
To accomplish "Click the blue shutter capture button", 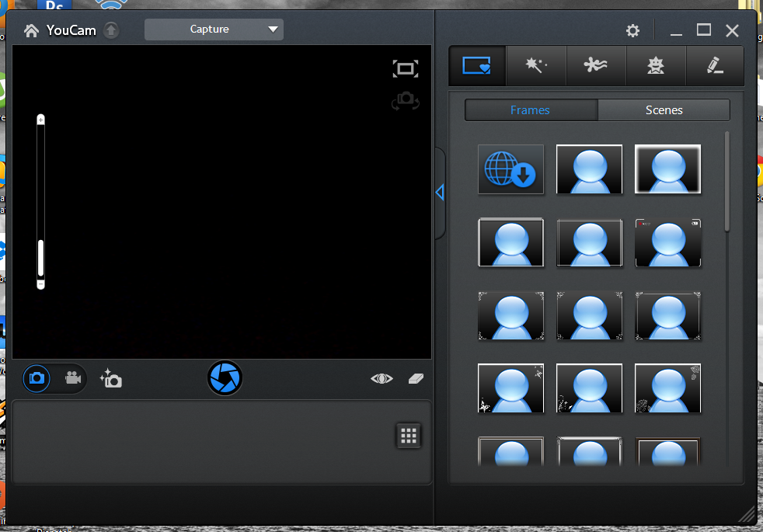I will click(225, 378).
